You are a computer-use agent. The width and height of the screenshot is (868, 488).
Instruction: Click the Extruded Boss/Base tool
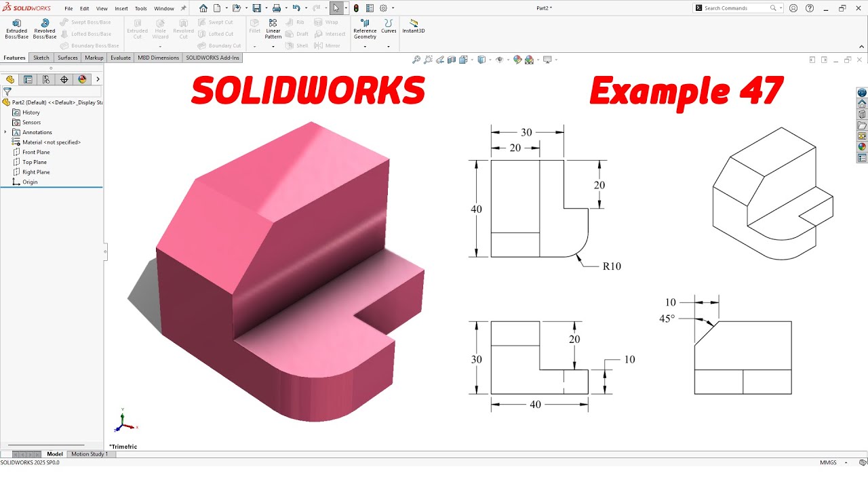16,28
